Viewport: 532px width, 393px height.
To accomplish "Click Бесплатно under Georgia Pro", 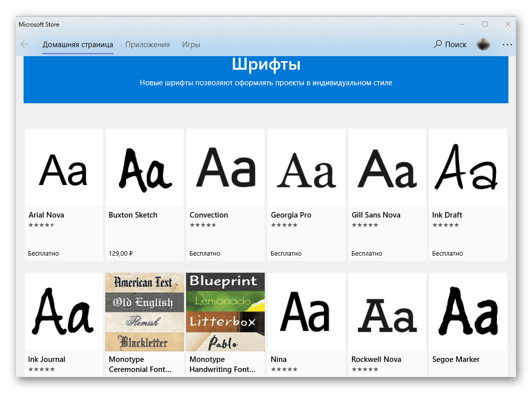I will tap(286, 253).
